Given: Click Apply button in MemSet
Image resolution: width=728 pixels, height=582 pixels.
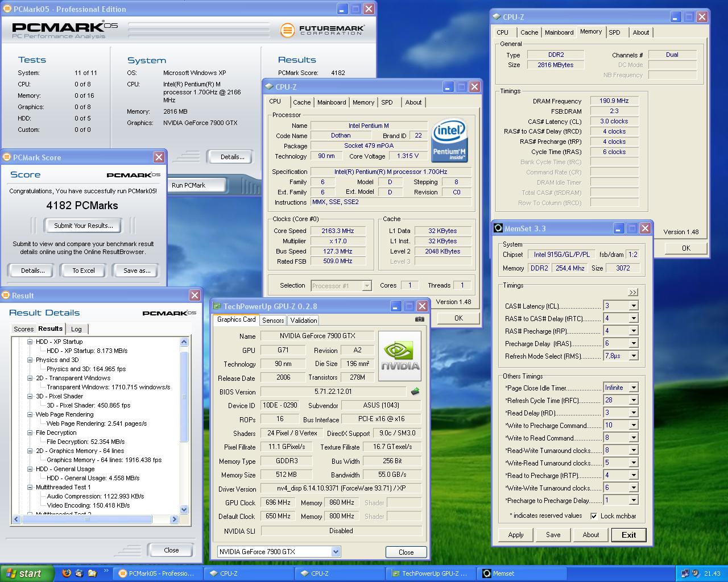Looking at the screenshot, I should click(x=516, y=535).
